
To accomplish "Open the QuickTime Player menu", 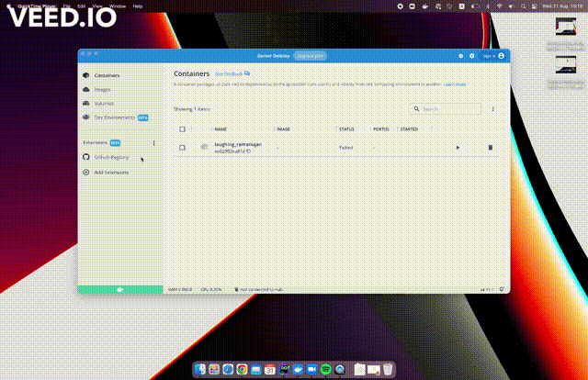I will click(37, 6).
